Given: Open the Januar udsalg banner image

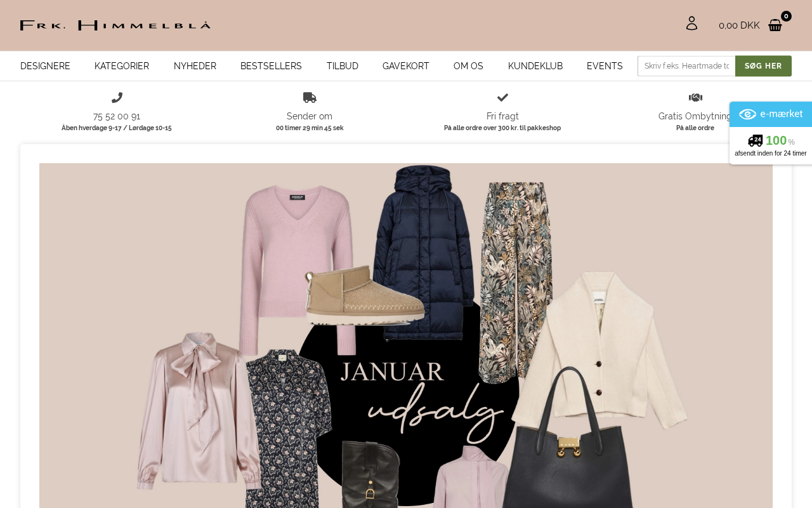Looking at the screenshot, I should pos(406,335).
